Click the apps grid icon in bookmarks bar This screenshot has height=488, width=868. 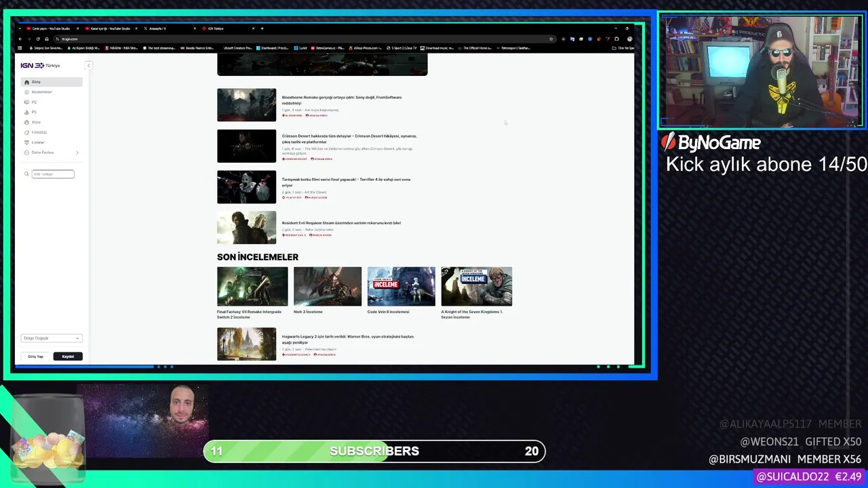pos(20,48)
